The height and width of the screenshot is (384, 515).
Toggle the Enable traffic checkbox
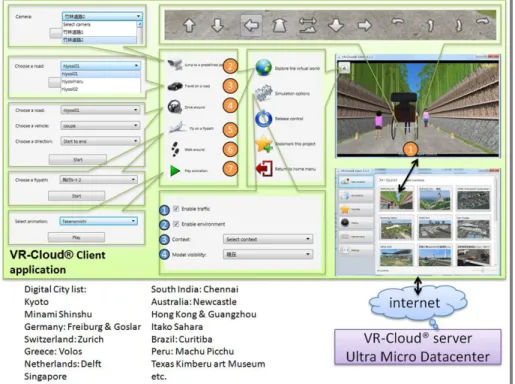[x=176, y=209]
